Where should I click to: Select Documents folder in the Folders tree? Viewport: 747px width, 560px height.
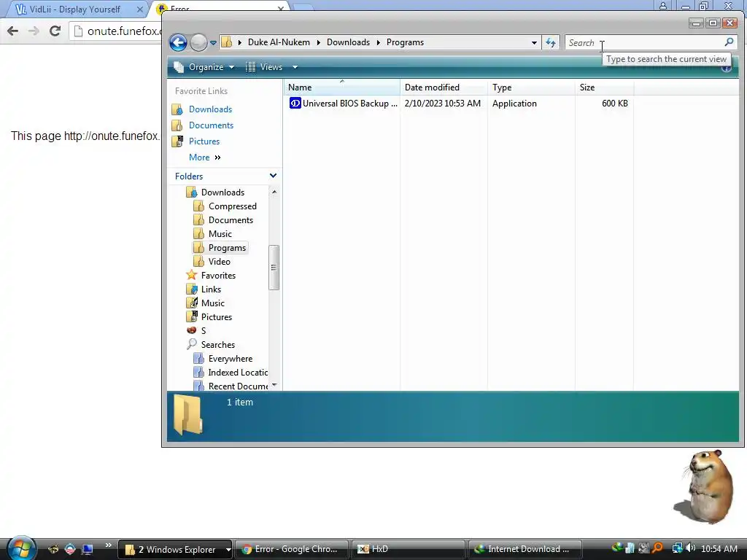tap(231, 220)
